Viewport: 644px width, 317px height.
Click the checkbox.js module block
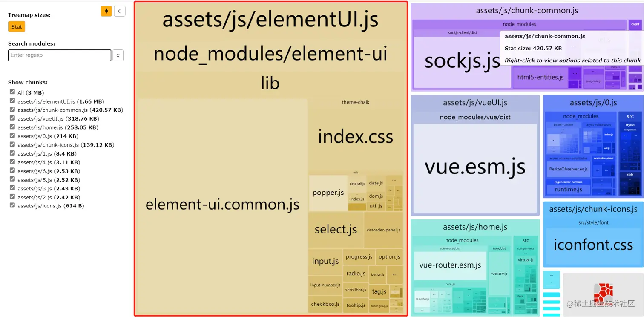point(325,304)
